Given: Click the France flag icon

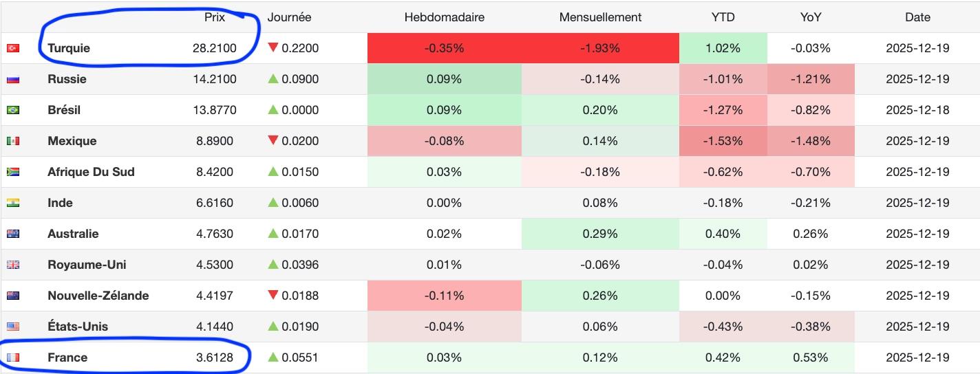Looking at the screenshot, I should (x=12, y=357).
